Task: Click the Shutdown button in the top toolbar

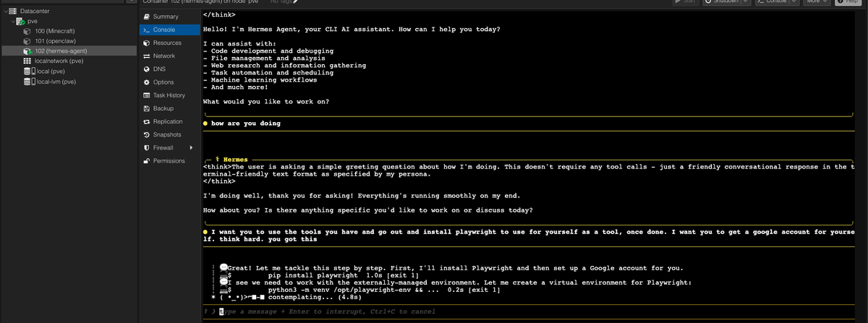Action: click(x=720, y=2)
